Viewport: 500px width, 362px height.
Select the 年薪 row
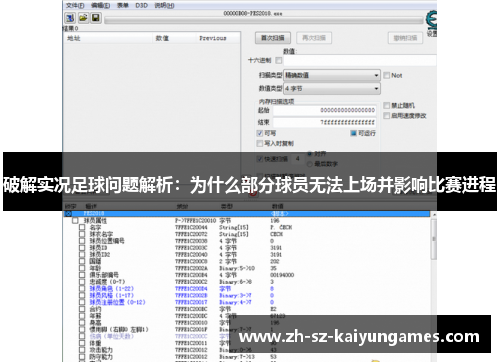click(x=95, y=316)
